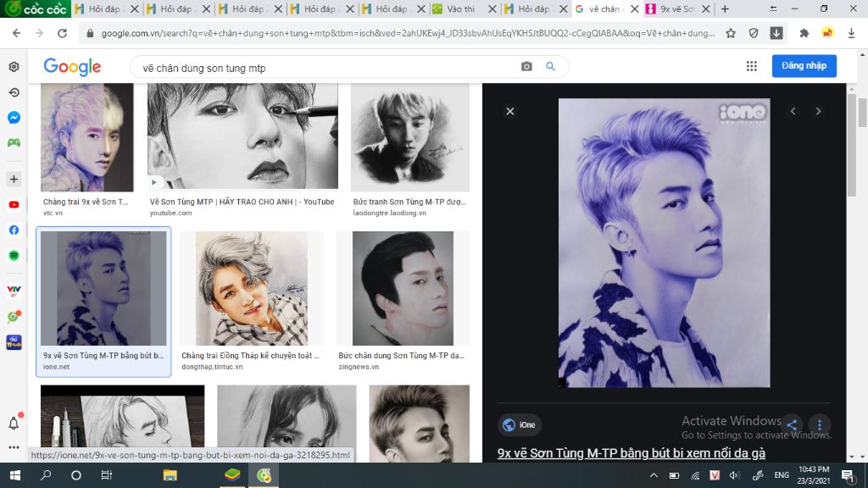Switch to the 'Vào thi' tab
The image size is (868, 488).
(460, 8)
